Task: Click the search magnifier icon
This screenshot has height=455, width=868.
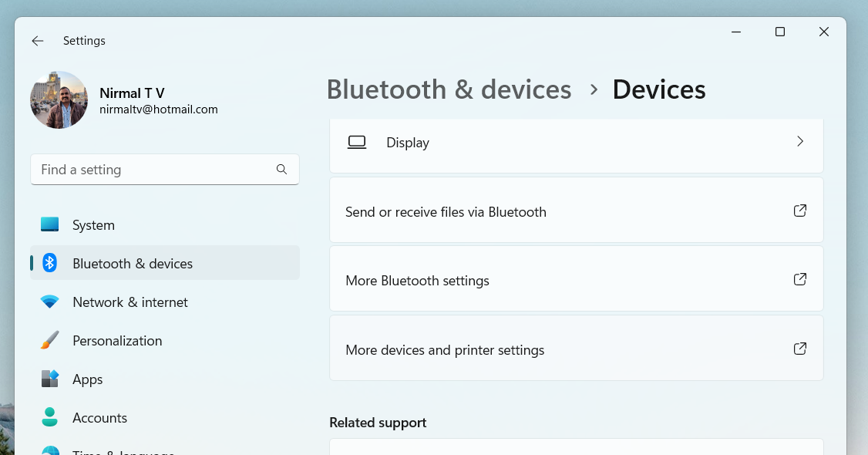Action: point(282,170)
